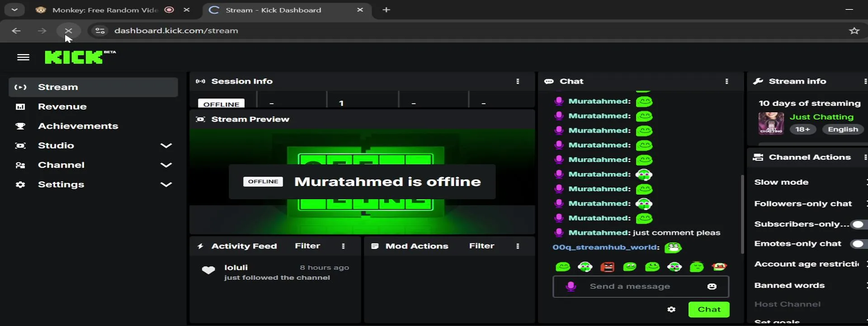The height and width of the screenshot is (326, 868).
Task: View site information icon in address bar
Action: 100,31
